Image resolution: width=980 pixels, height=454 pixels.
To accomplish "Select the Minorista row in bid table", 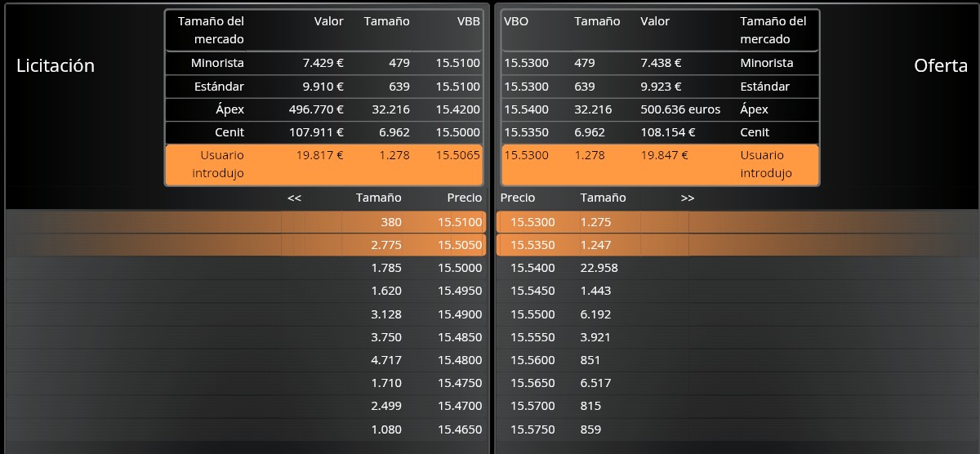I will tap(324, 63).
